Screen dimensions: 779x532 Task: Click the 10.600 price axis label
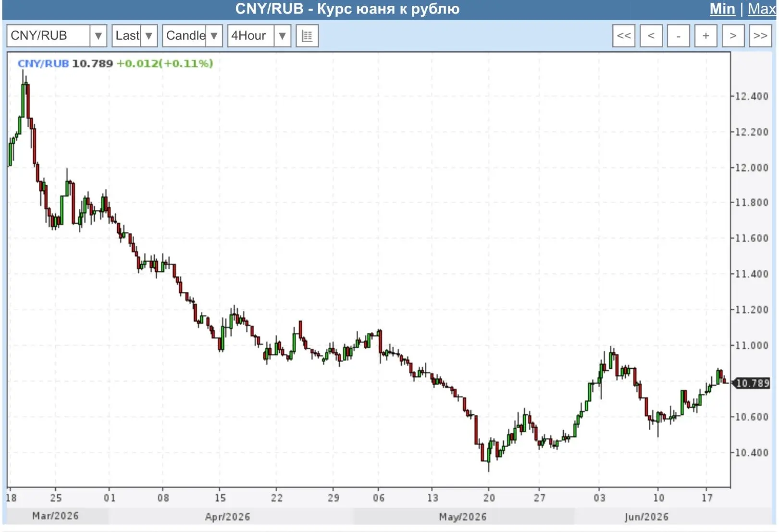pos(752,417)
